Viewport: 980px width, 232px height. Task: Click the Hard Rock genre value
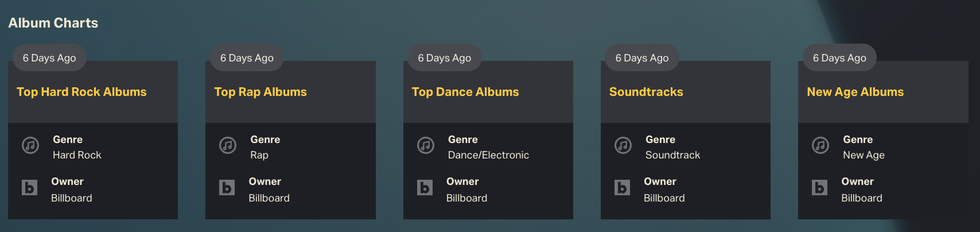click(77, 155)
